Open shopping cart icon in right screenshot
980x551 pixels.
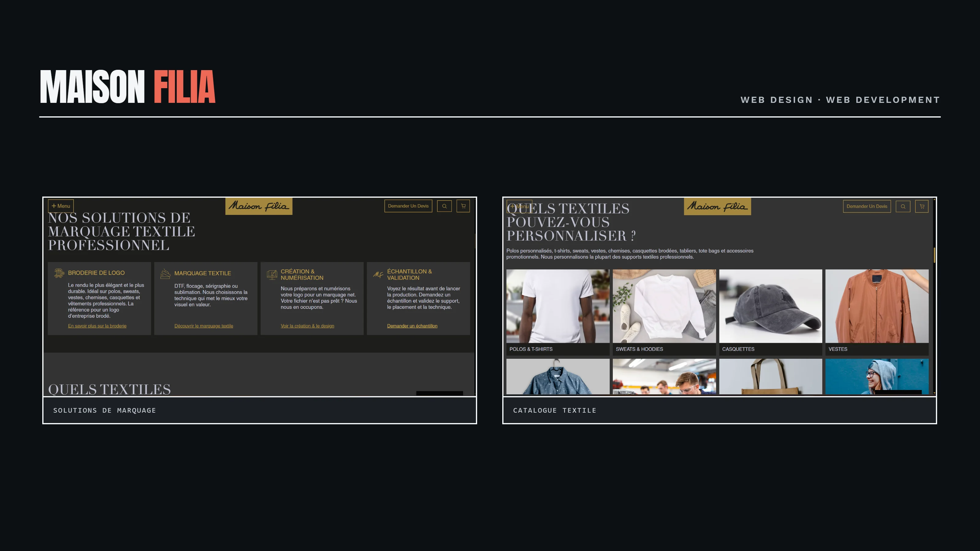pyautogui.click(x=922, y=206)
